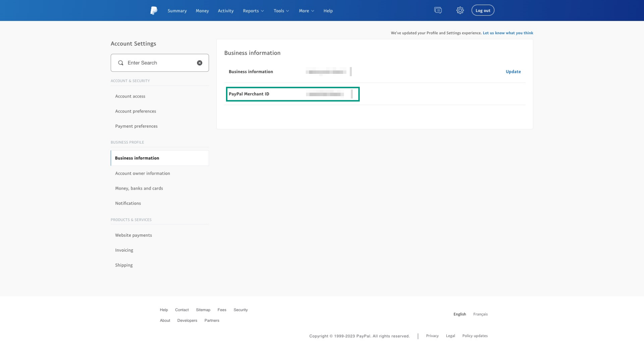Open the footer About link
Screen dimensions: 644x359
165,320
